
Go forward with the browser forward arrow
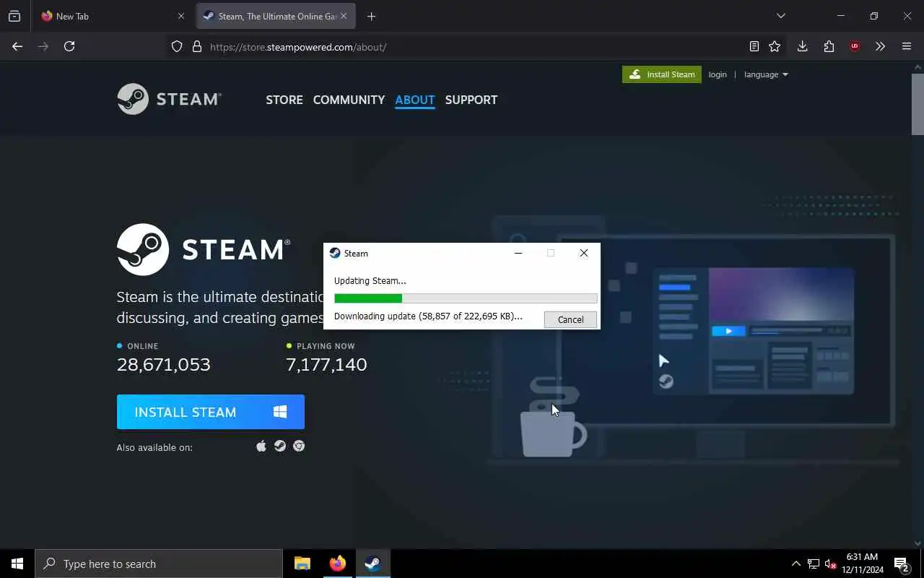point(43,46)
